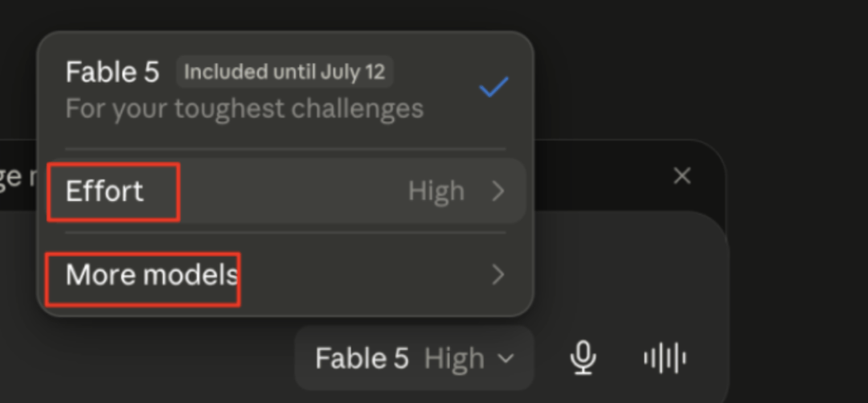Click the "For your toughest challenges" description
868x403 pixels.
[244, 109]
